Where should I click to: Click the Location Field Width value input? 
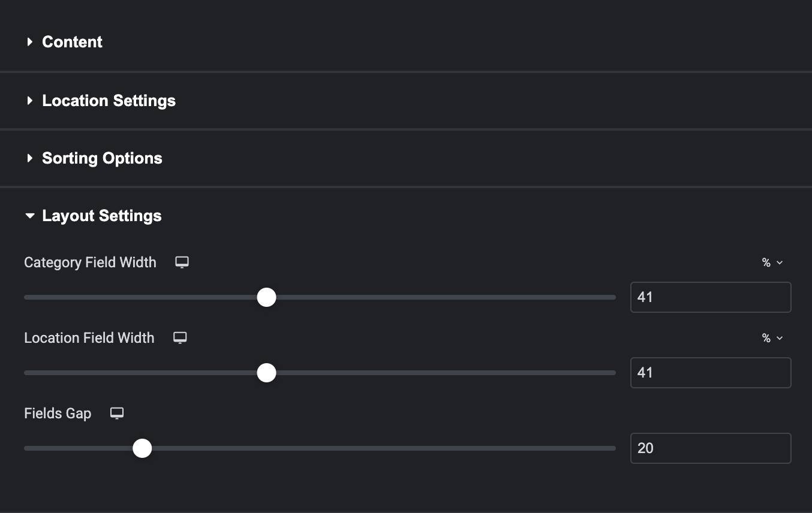click(x=710, y=373)
